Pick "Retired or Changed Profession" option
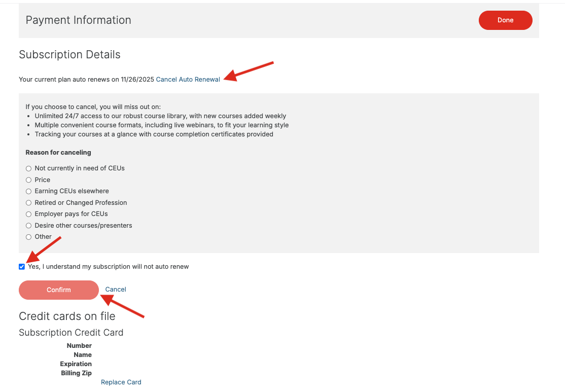The width and height of the screenshot is (565, 392). pos(28,202)
